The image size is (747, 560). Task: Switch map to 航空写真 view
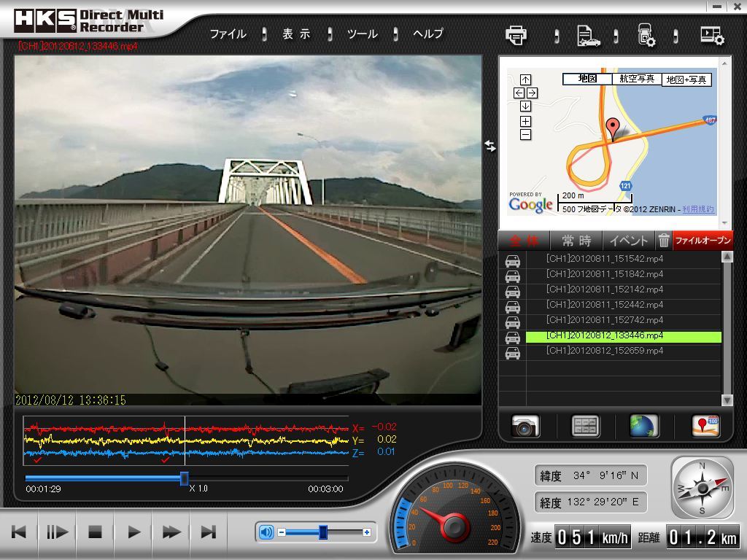click(637, 79)
